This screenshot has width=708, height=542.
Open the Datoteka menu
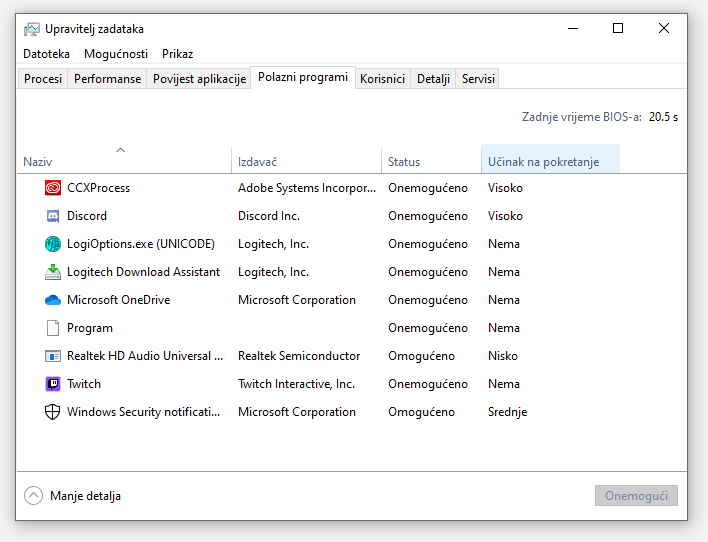pos(46,54)
